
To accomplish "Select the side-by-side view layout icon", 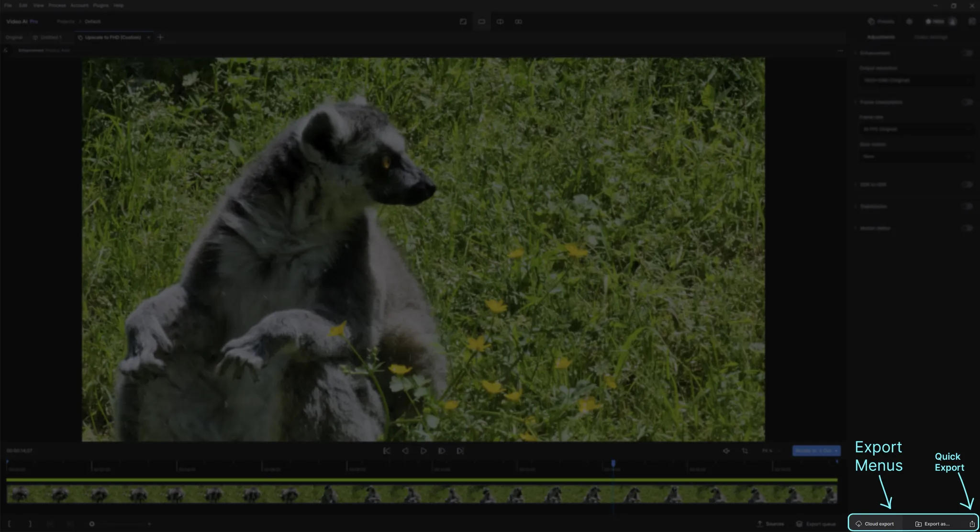I will click(x=518, y=22).
